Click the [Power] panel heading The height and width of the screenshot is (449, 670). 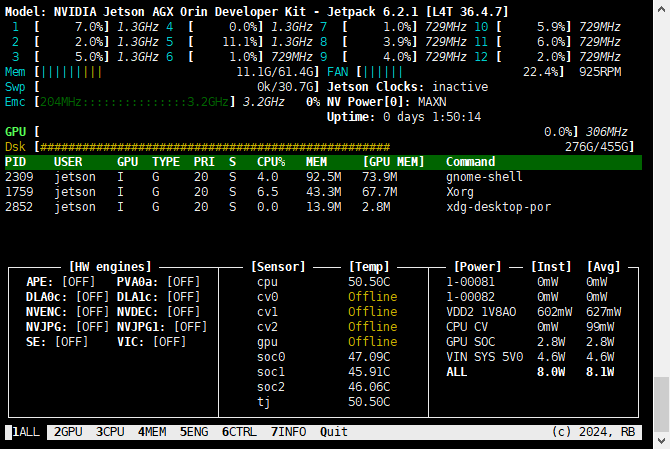[x=477, y=267]
